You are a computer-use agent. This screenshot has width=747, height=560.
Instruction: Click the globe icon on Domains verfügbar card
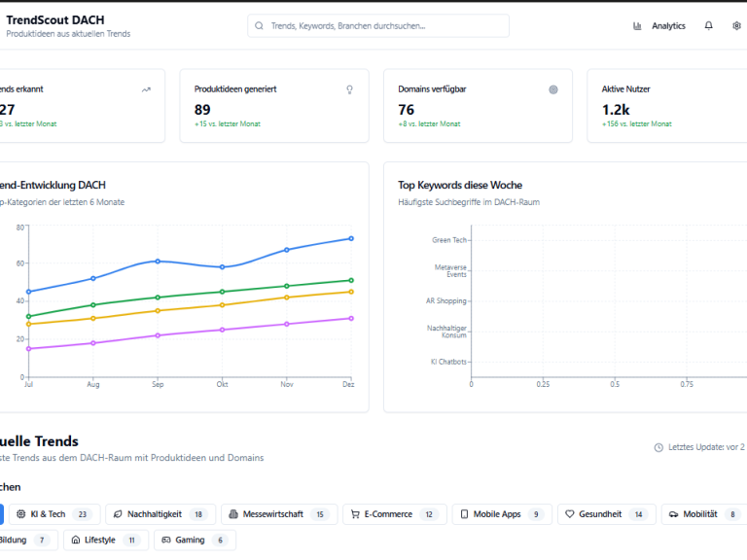coord(553,89)
